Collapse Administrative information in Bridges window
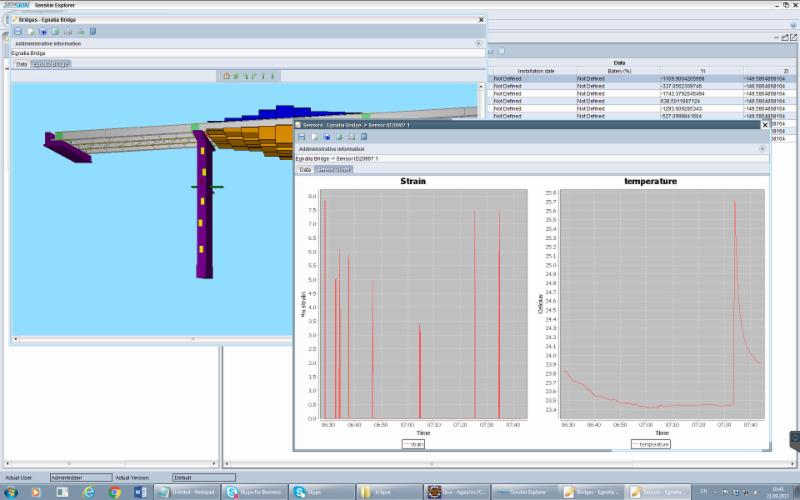 tap(478, 43)
